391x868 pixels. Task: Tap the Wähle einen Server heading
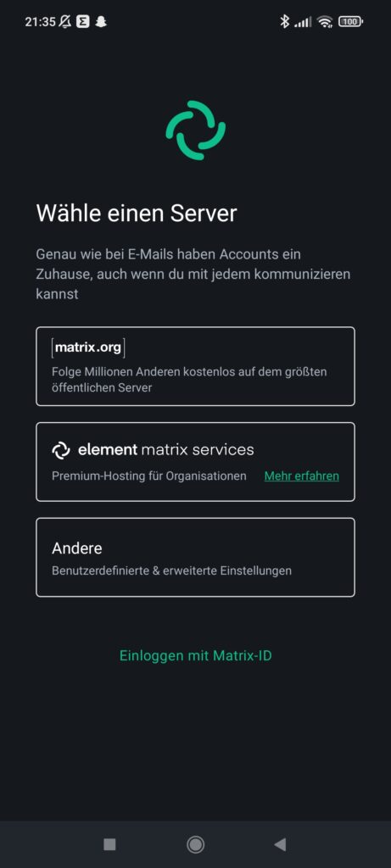pyautogui.click(x=137, y=213)
